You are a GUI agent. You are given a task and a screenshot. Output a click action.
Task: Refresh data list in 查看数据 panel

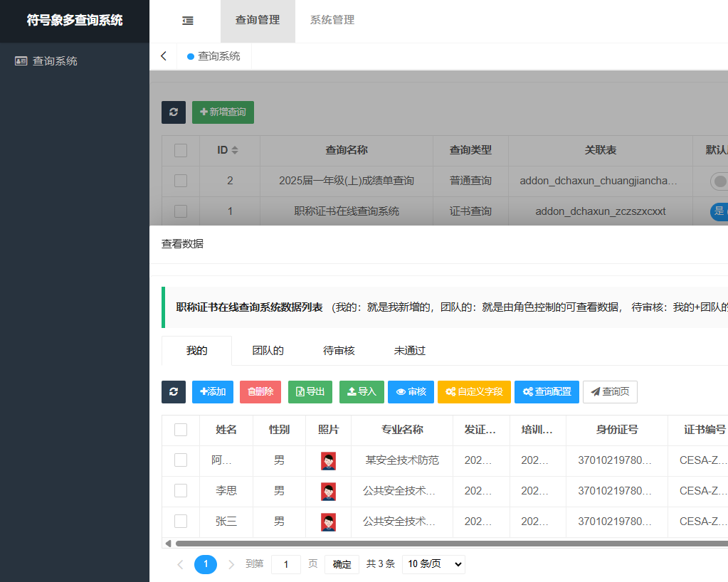point(174,392)
